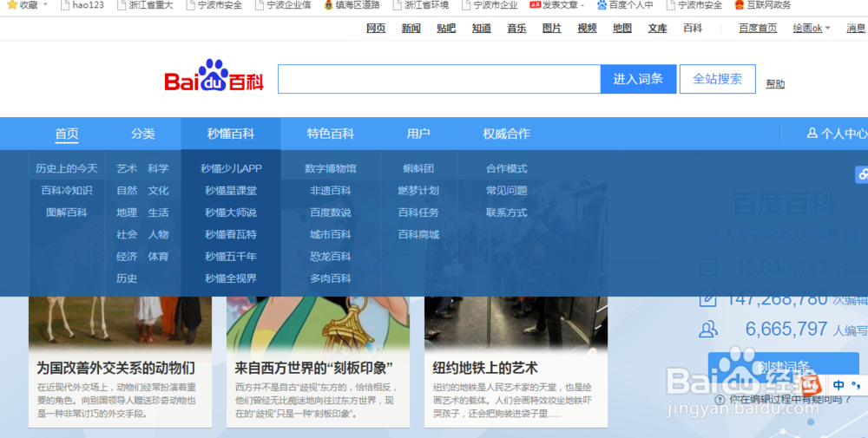Open 燃梦计划 menu item
This screenshot has width=868, height=438.
[418, 190]
